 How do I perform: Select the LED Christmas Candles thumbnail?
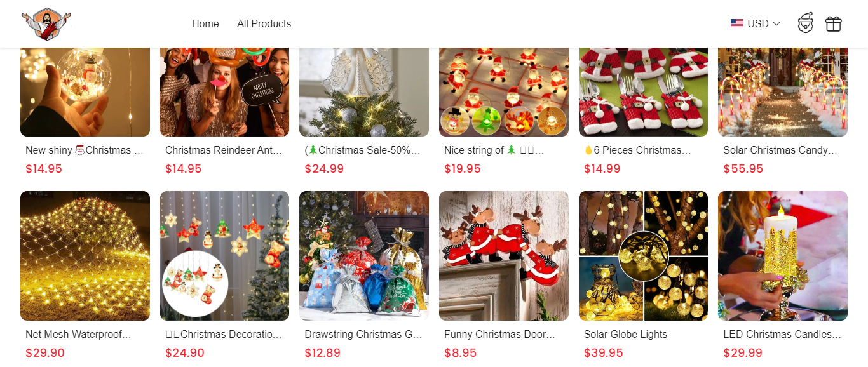tap(783, 256)
